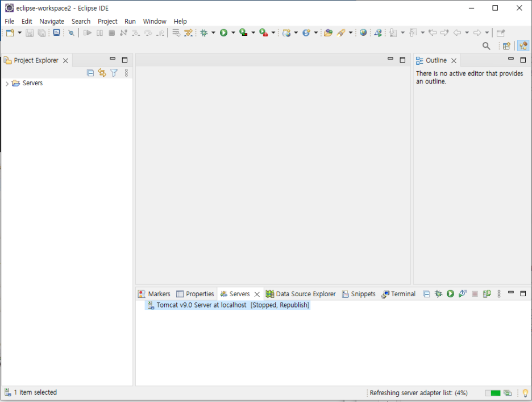Expand the Servers folder in Project Explorer
The width and height of the screenshot is (532, 402).
tap(7, 84)
